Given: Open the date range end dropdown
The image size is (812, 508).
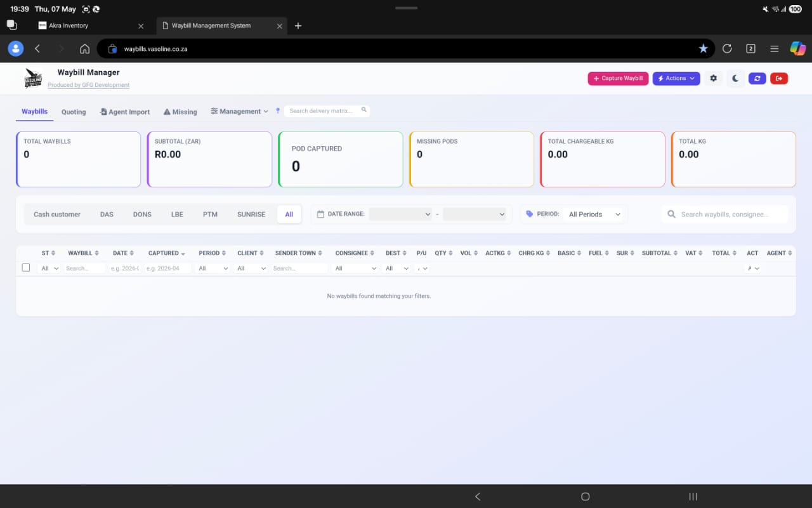Looking at the screenshot, I should coord(475,214).
